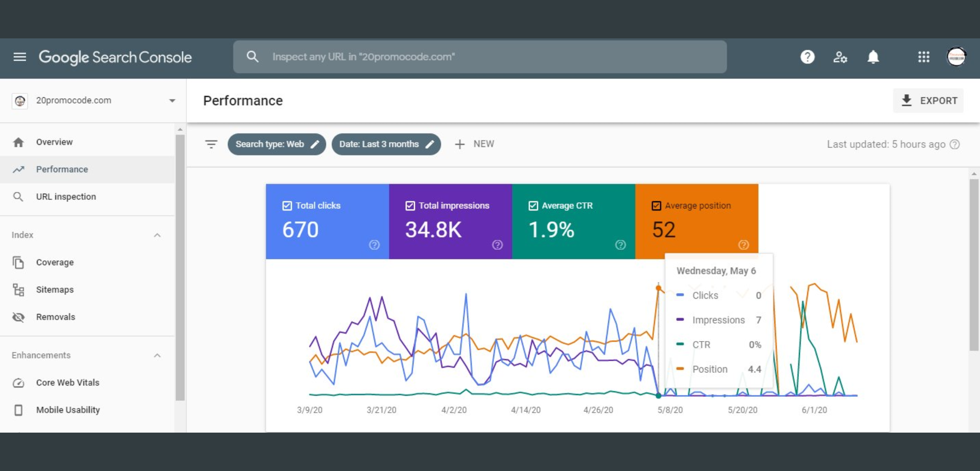Select the Average position orange card

[696, 222]
